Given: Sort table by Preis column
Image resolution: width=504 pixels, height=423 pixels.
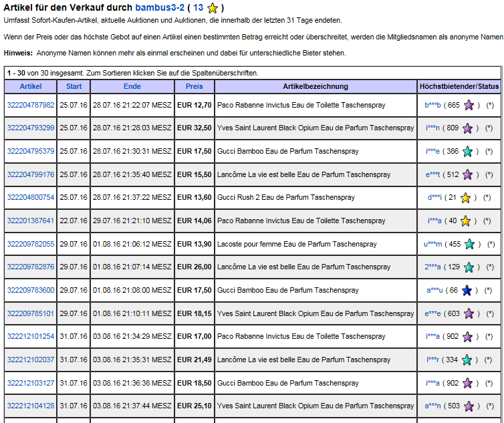Looking at the screenshot, I should pyautogui.click(x=194, y=86).
